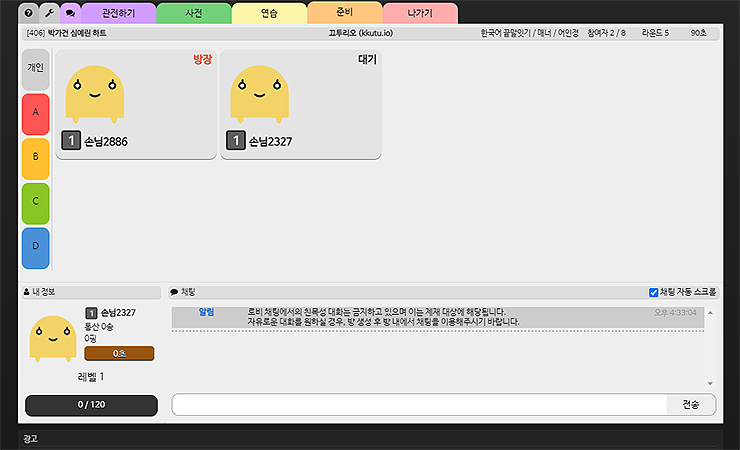Click the 라운드 5 setting text
This screenshot has width=740, height=450.
(655, 33)
